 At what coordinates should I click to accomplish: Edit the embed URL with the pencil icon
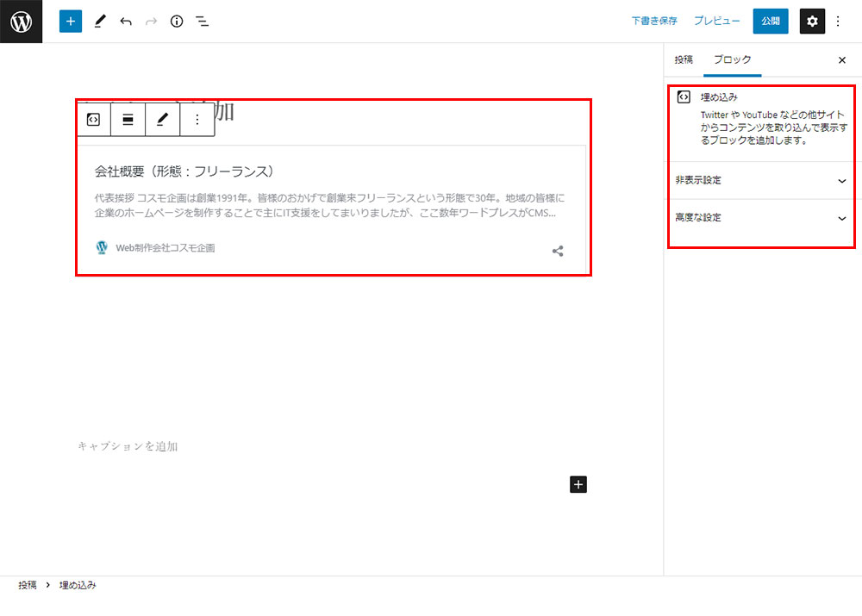tap(162, 120)
